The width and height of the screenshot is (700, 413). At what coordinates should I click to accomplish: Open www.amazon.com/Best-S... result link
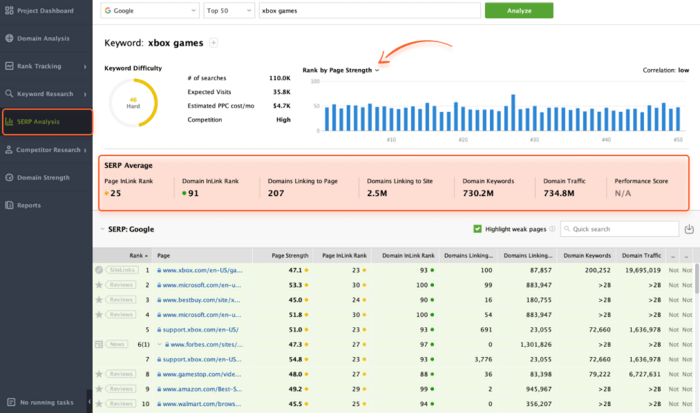tap(202, 389)
